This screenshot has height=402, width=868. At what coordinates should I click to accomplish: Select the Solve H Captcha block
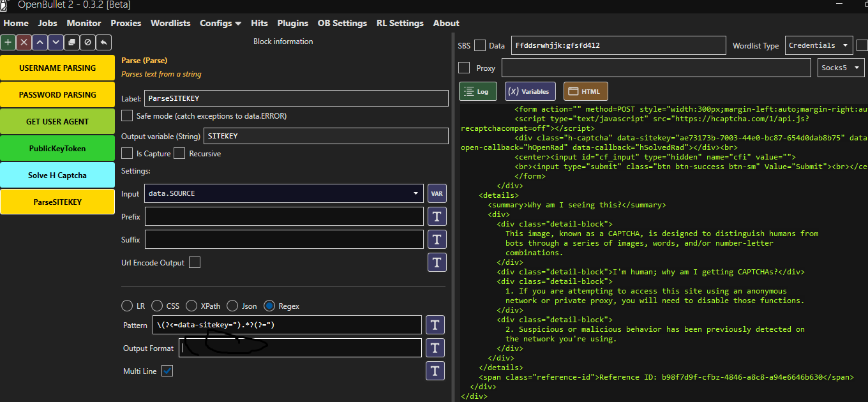(x=57, y=175)
